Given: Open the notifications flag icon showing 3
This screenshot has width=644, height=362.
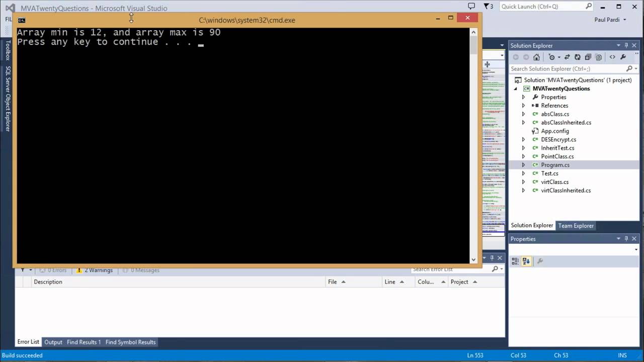Looking at the screenshot, I should 488,6.
